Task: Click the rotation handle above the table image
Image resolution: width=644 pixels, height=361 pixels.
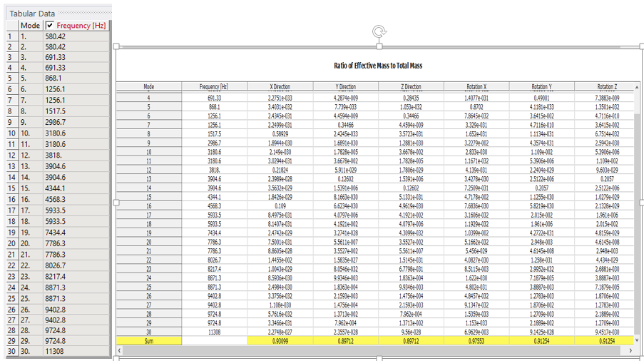Action: coord(379,31)
